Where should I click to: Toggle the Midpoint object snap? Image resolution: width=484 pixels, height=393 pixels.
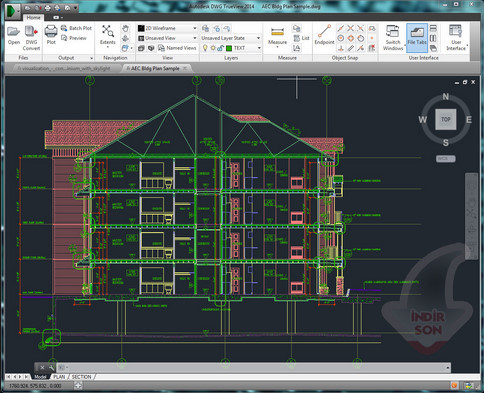341,28
